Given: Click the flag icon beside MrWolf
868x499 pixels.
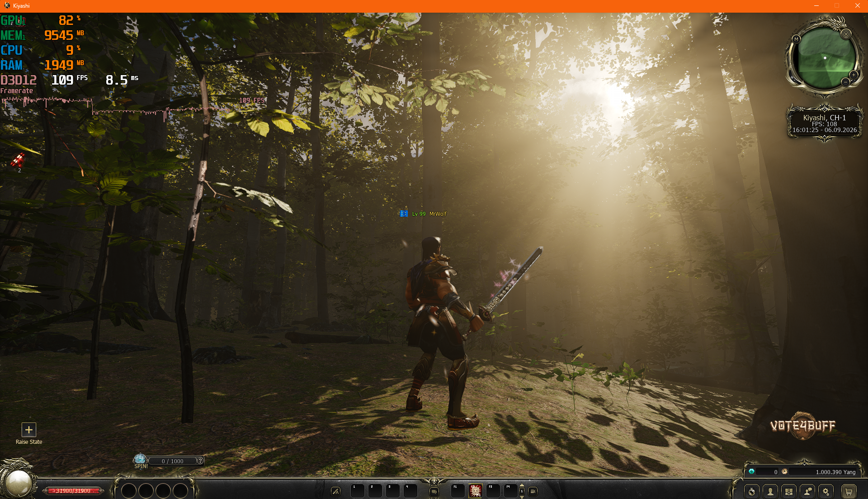Looking at the screenshot, I should (404, 214).
